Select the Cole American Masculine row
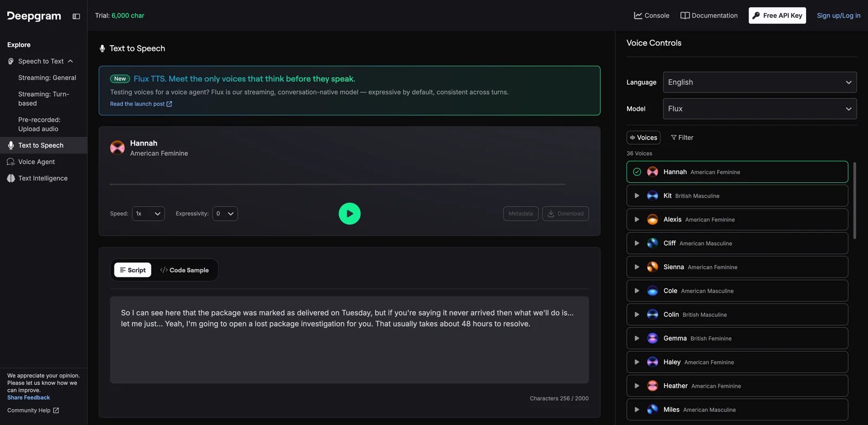Screen dimensions: 868x425 pyautogui.click(x=737, y=291)
